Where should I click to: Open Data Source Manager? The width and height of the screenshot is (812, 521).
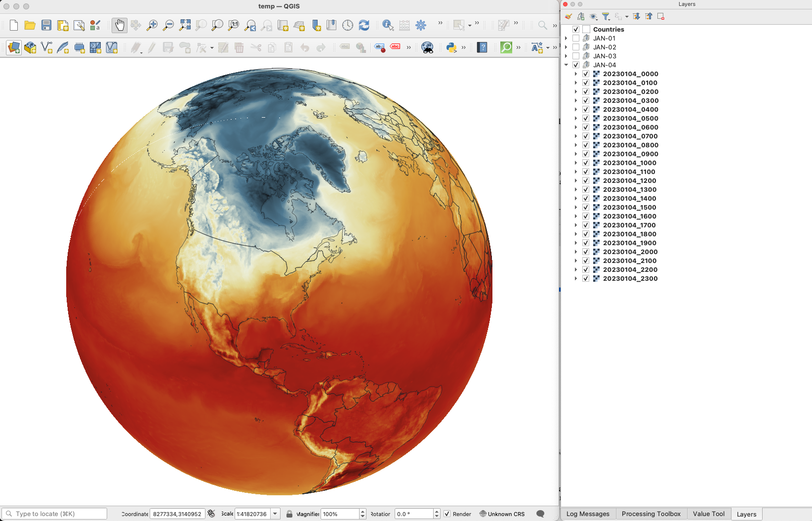point(14,47)
